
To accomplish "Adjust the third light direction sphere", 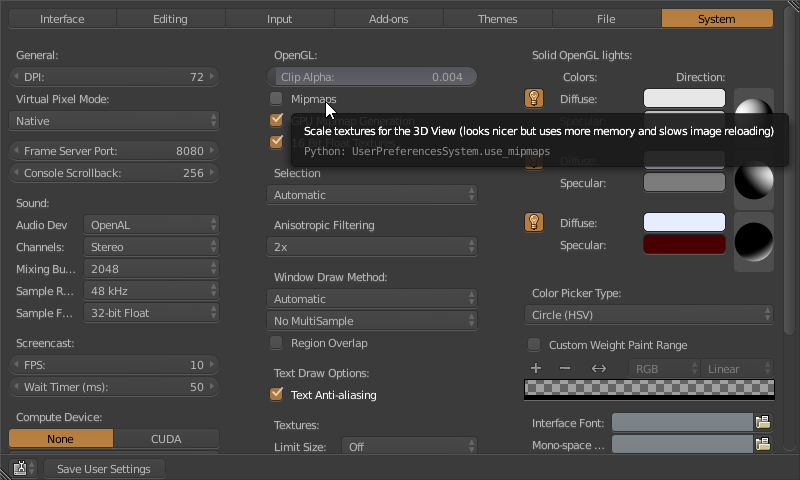I will 754,242.
